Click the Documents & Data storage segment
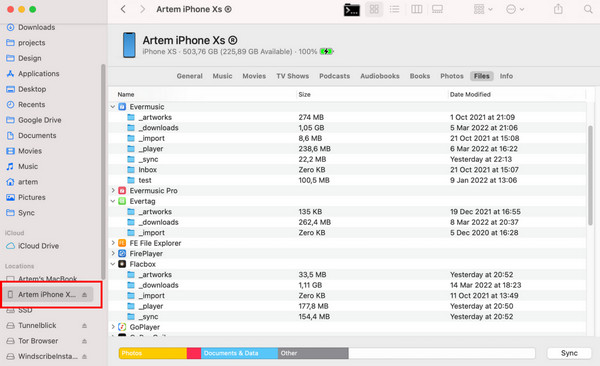600x366 pixels. click(240, 353)
